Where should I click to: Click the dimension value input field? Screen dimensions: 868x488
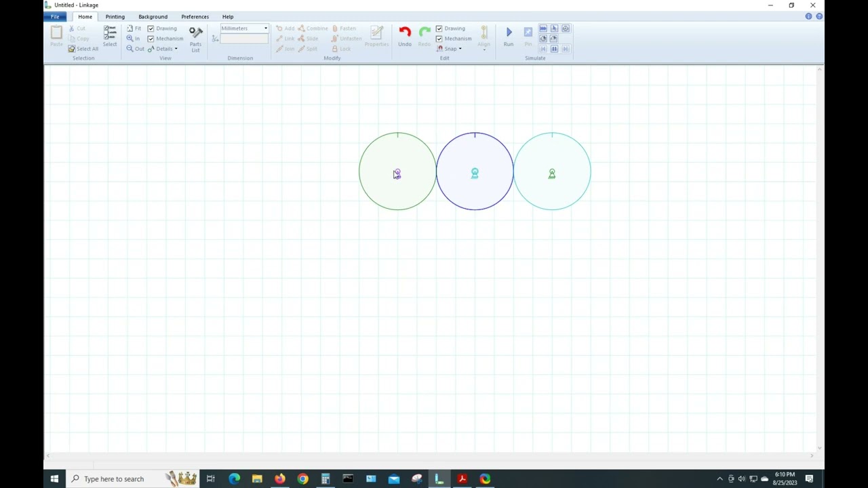click(244, 39)
